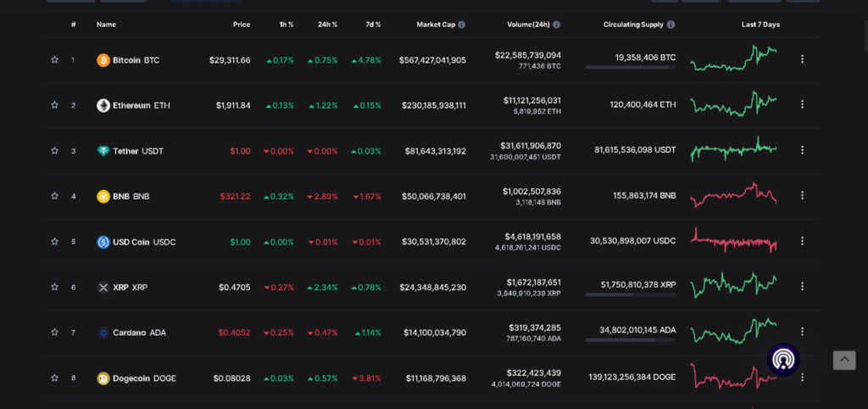
Task: Sort table by Name column header
Action: [x=106, y=25]
